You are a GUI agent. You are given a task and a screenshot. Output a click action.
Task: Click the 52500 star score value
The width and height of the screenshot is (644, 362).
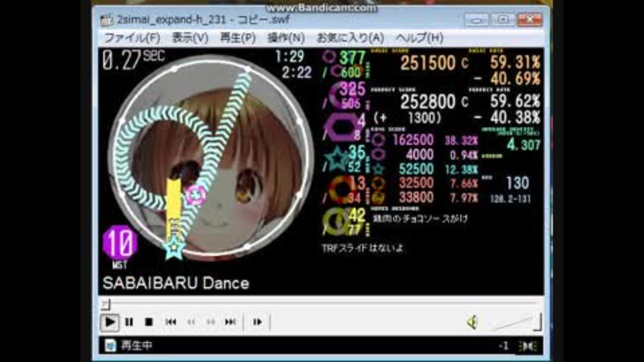pos(417,169)
